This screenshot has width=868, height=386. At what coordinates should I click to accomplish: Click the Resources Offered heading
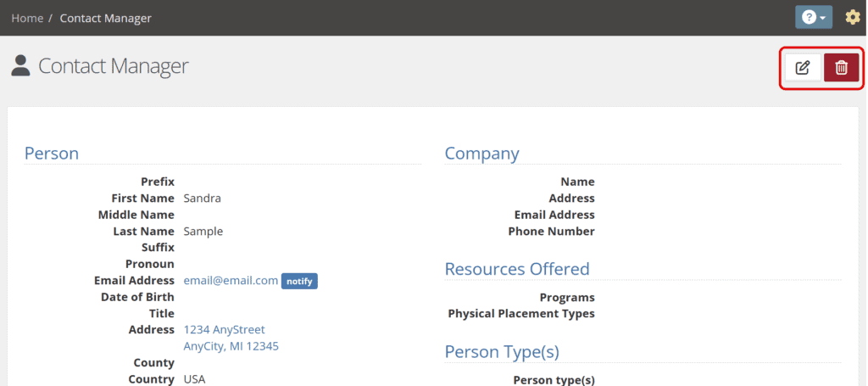coord(517,269)
